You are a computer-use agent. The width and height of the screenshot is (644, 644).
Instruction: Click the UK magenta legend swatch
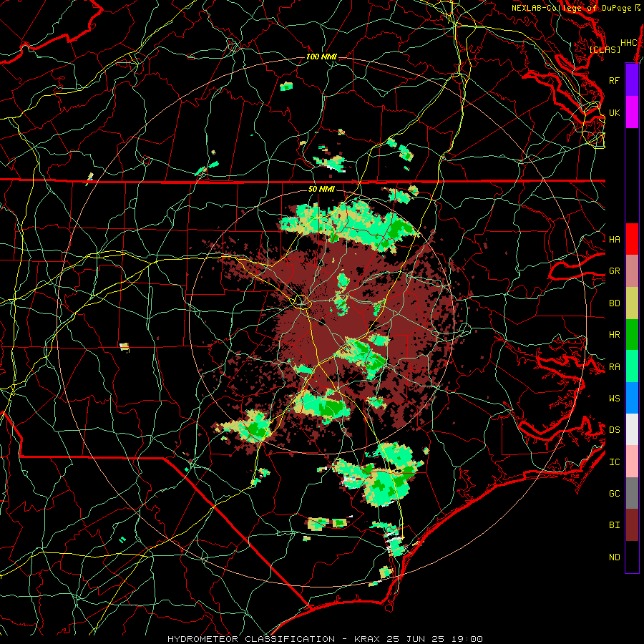[632, 112]
